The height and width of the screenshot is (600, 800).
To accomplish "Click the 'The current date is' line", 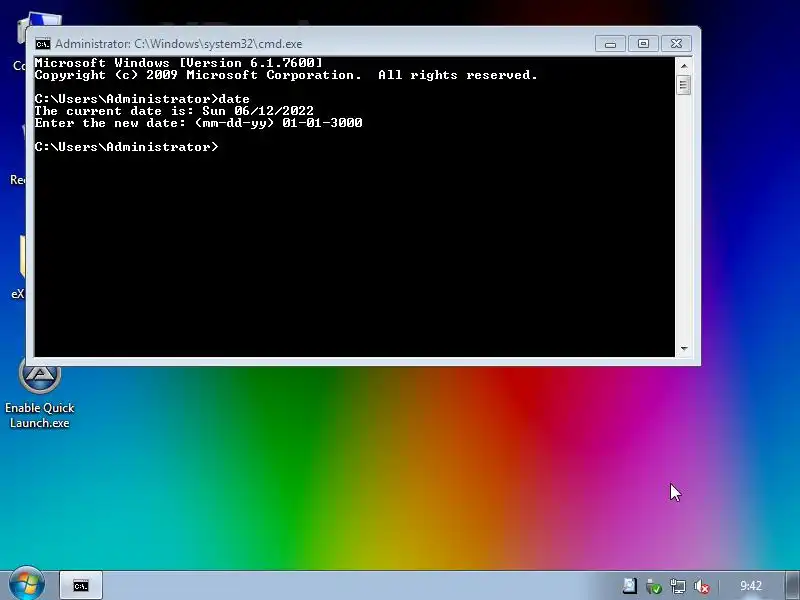I will point(174,111).
